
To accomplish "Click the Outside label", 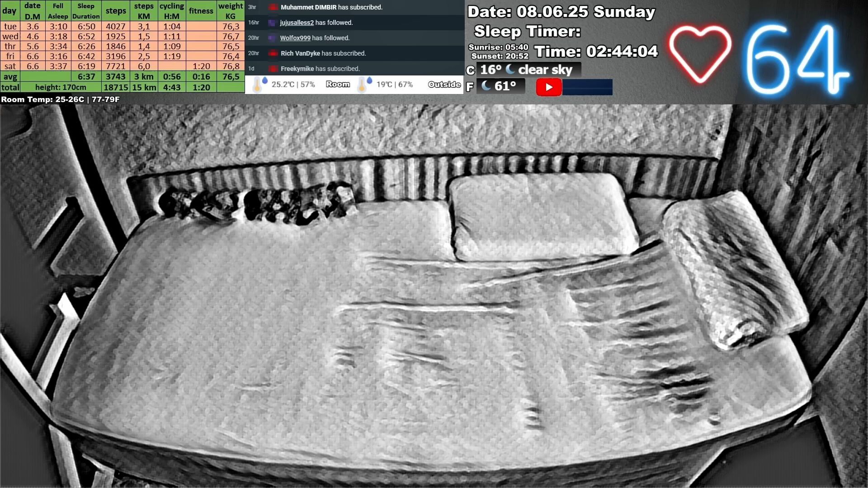I will point(444,84).
